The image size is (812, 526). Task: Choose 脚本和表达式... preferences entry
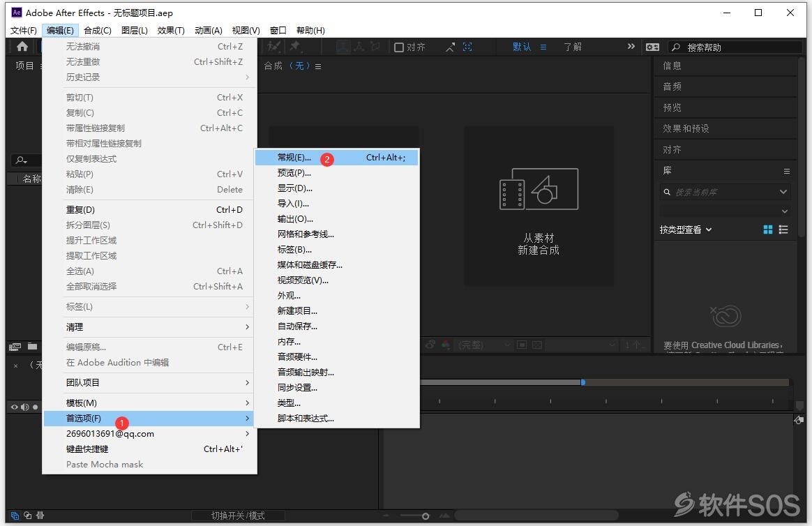pos(337,419)
